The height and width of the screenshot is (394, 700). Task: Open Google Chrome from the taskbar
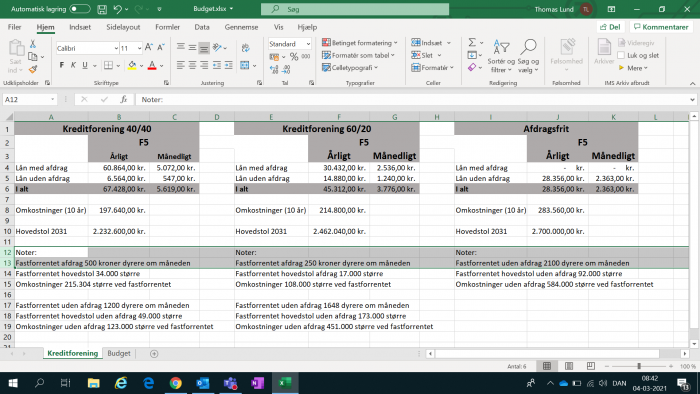point(176,383)
